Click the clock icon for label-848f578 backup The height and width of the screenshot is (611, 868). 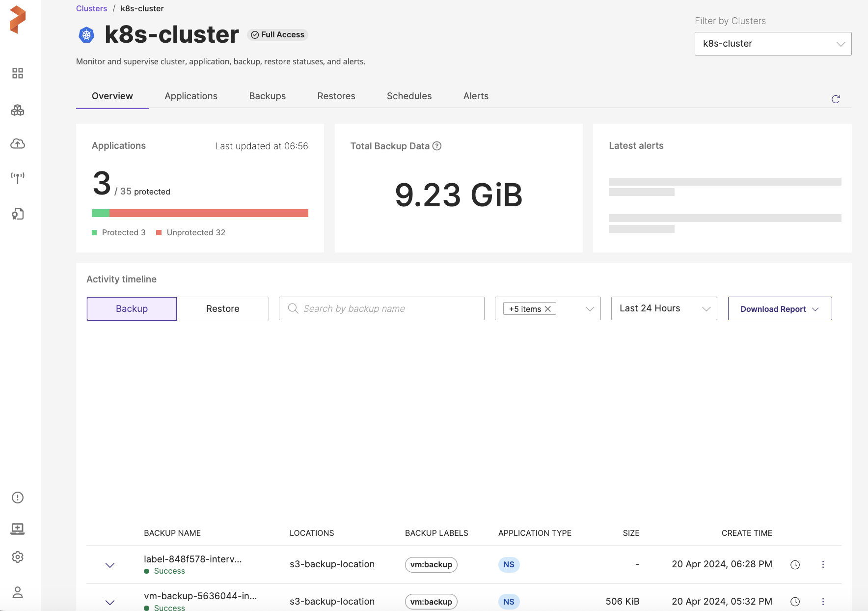795,565
